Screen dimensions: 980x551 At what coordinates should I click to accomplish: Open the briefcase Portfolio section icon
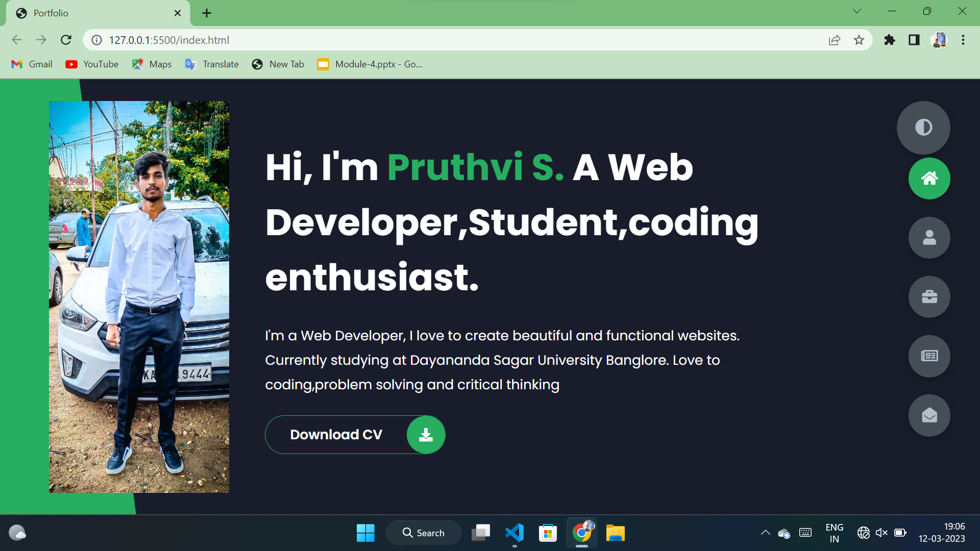[x=929, y=296]
